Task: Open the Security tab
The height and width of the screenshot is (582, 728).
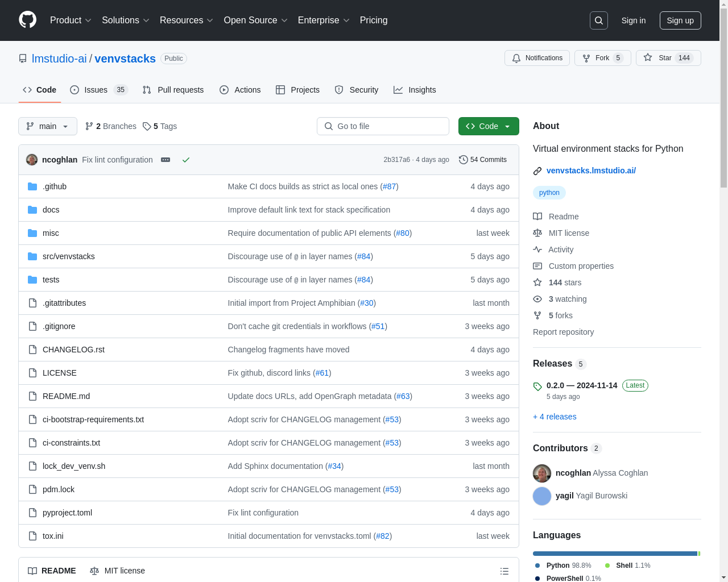Action: [357, 90]
